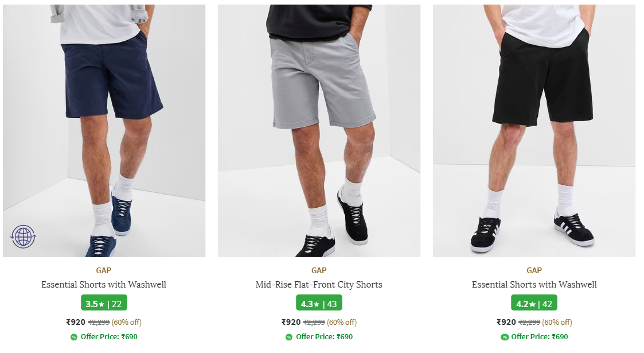Click the 4.2 star rating badge
This screenshot has width=644, height=353.
coord(534,304)
